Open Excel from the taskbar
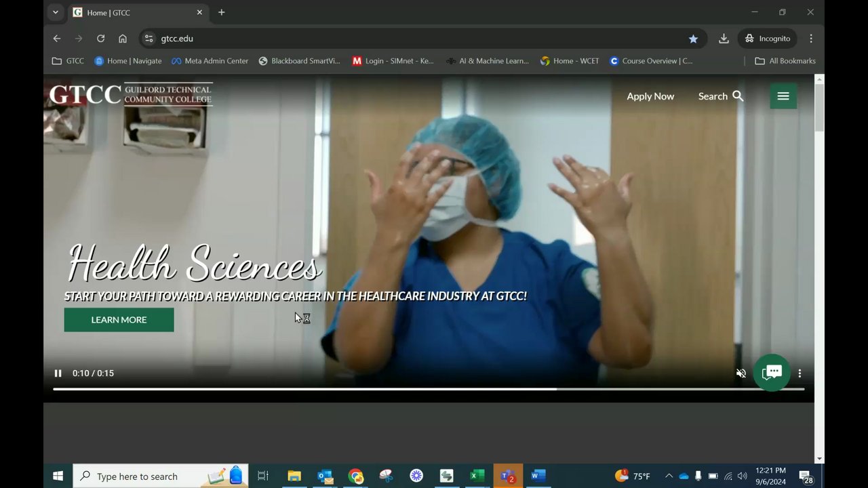This screenshot has width=868, height=488. click(x=477, y=476)
